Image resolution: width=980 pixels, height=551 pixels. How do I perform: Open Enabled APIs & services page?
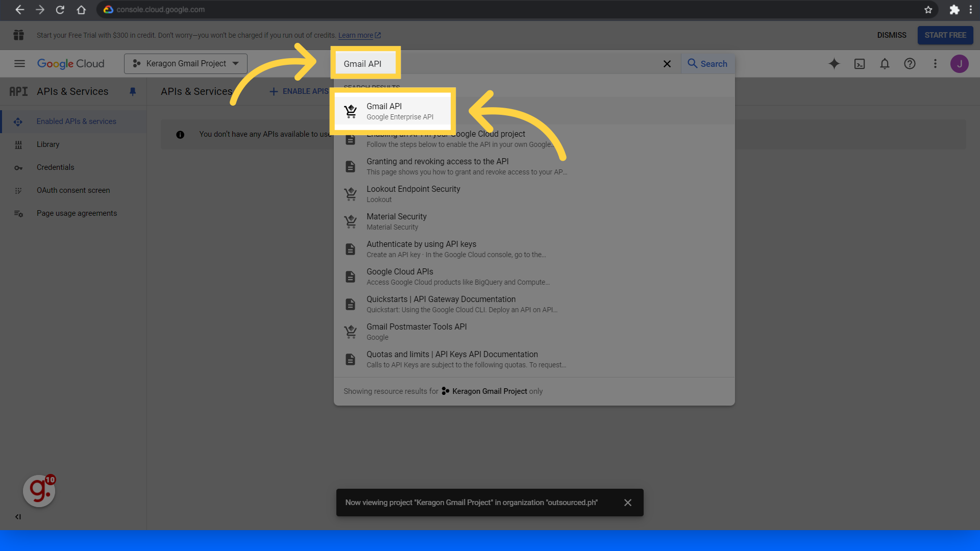pos(73,121)
